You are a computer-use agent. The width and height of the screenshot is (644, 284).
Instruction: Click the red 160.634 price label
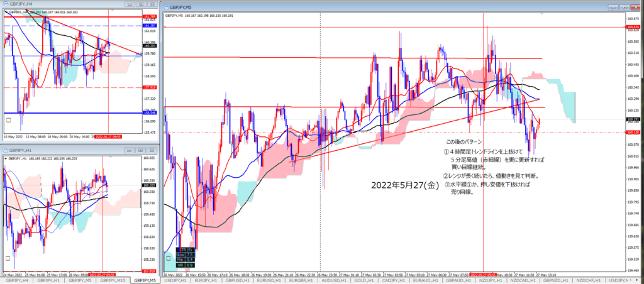pyautogui.click(x=632, y=28)
